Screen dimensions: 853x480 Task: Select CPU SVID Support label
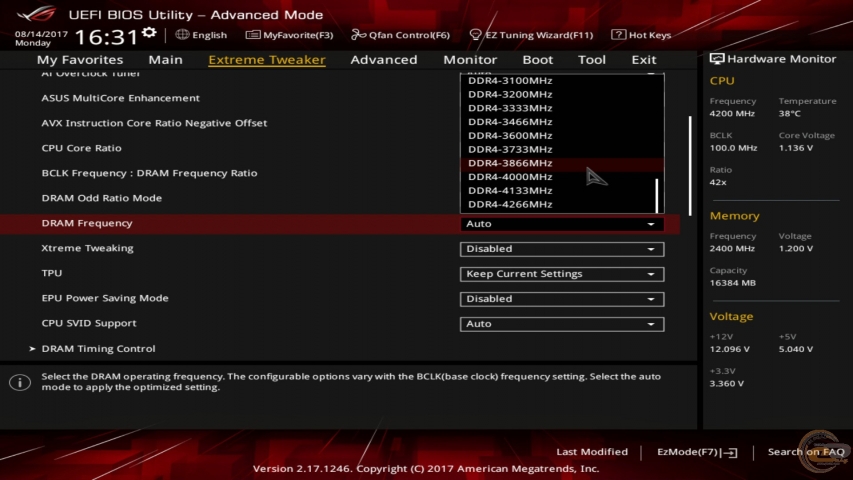tap(89, 323)
